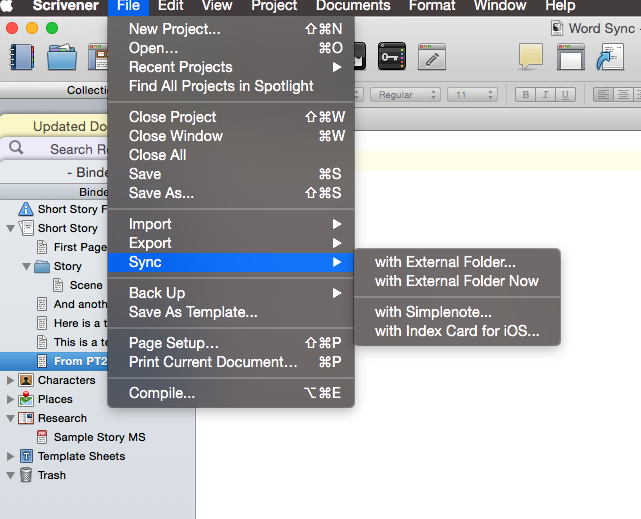Viewport: 641px width, 519px height.
Task: Choose with External Folder Now
Action: pos(457,281)
